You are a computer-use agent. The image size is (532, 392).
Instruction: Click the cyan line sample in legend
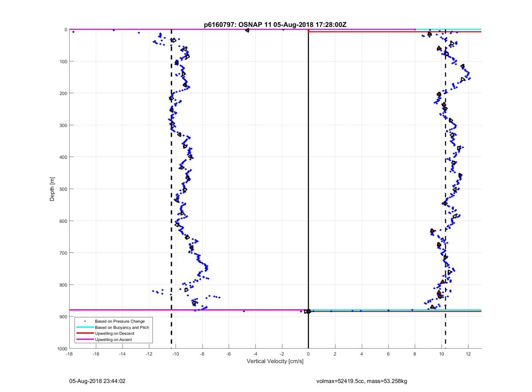point(84,327)
